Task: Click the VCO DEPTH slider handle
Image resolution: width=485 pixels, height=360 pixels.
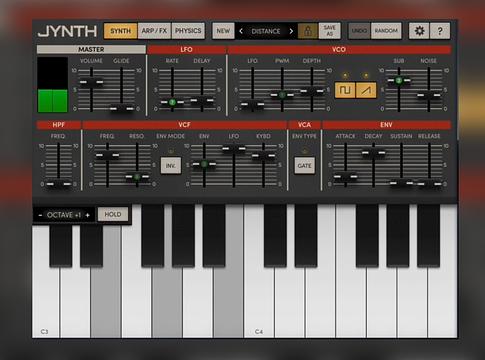Action: tap(312, 91)
